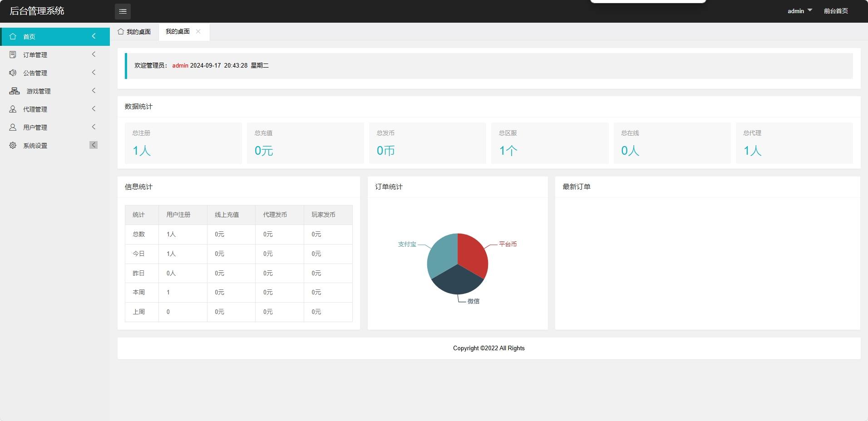Expand the 系统设置 chevron
Screen dimensions: 868x421
pos(94,145)
